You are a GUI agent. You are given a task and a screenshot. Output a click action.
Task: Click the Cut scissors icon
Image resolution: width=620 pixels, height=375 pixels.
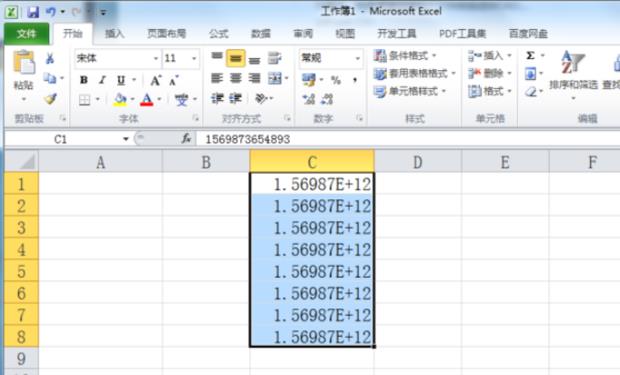point(50,59)
